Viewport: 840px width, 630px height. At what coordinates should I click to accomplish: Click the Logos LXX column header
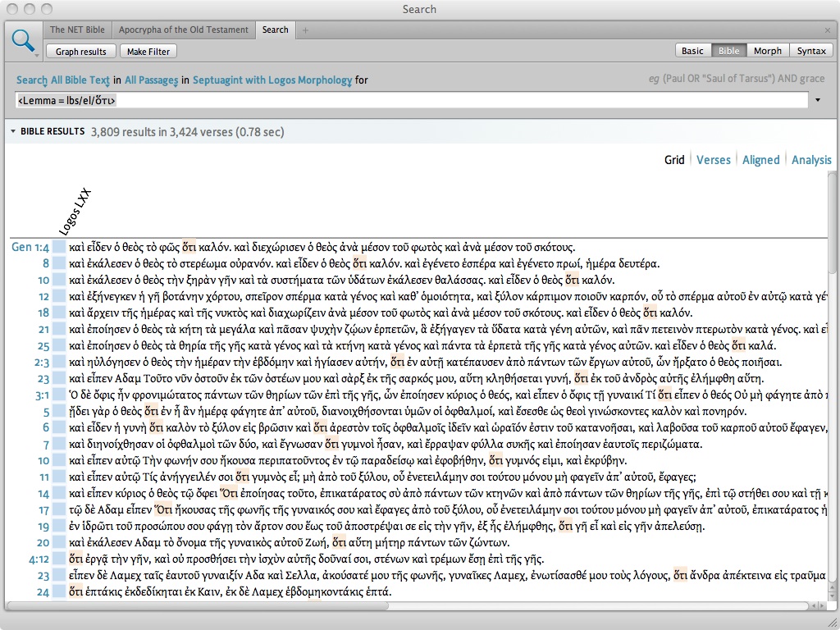(x=75, y=212)
